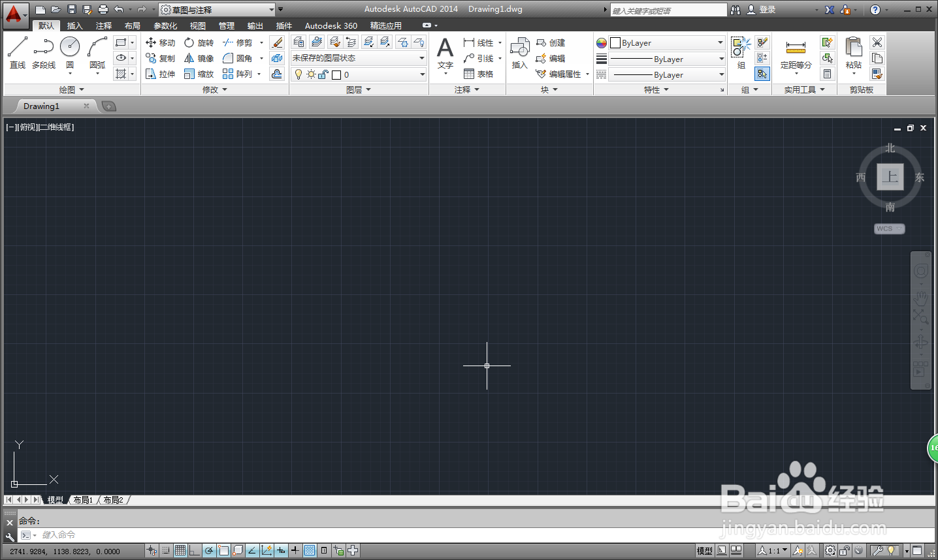Toggle Polar tracking in status bar
The image size is (938, 560).
pos(209,551)
